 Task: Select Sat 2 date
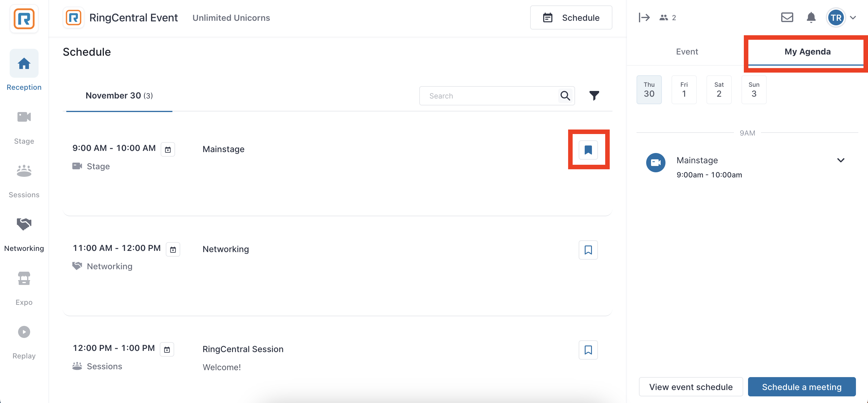pos(719,89)
